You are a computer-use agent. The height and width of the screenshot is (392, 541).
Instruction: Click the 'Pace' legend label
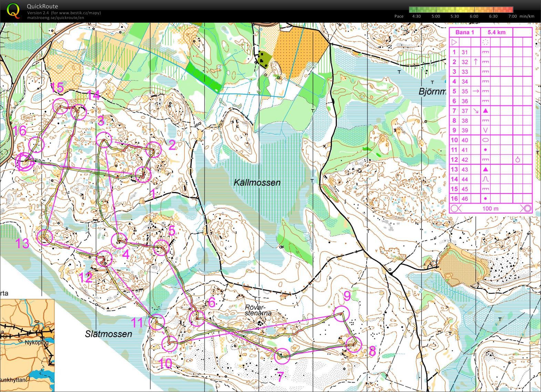point(399,16)
